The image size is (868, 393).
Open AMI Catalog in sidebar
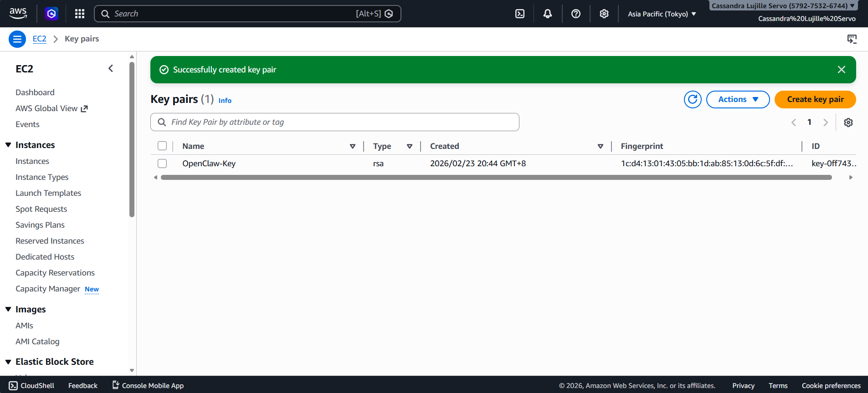tap(37, 342)
